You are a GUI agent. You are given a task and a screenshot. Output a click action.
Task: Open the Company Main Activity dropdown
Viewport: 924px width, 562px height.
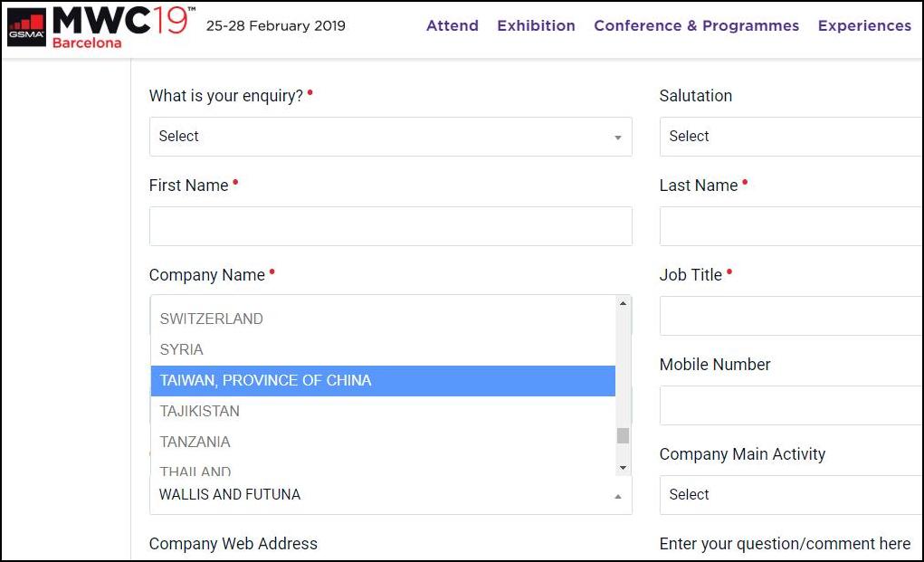pyautogui.click(x=792, y=495)
